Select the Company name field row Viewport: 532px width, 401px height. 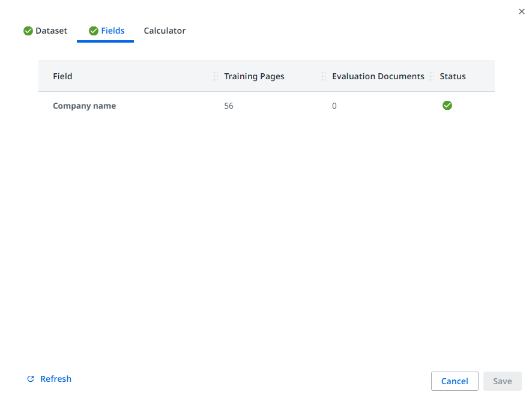[x=84, y=106]
